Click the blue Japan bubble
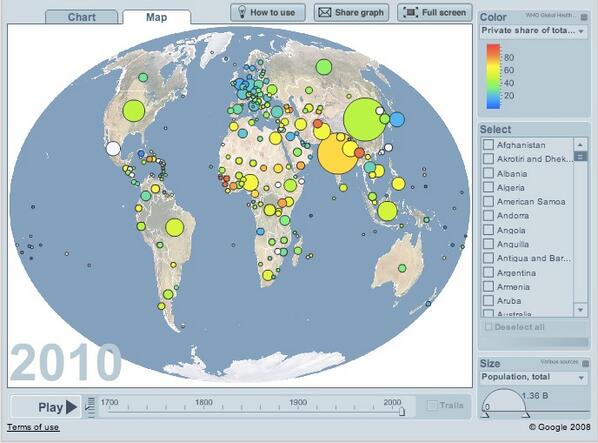 tap(397, 119)
